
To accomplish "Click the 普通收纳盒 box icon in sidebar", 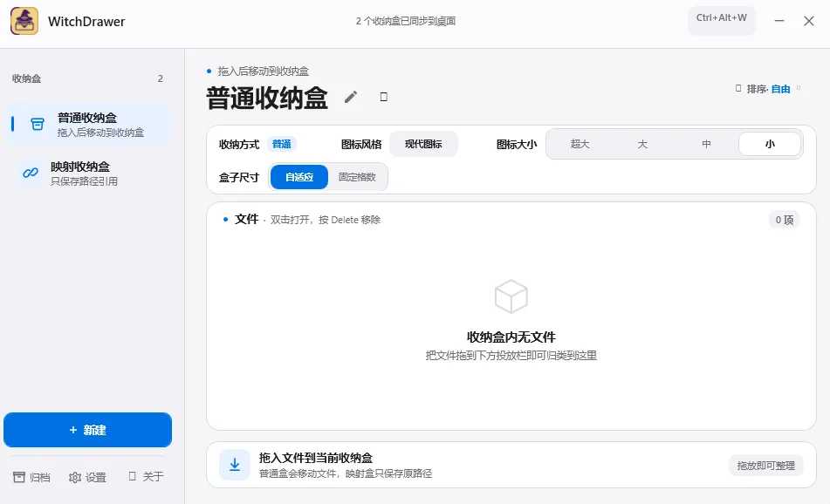I will click(37, 125).
